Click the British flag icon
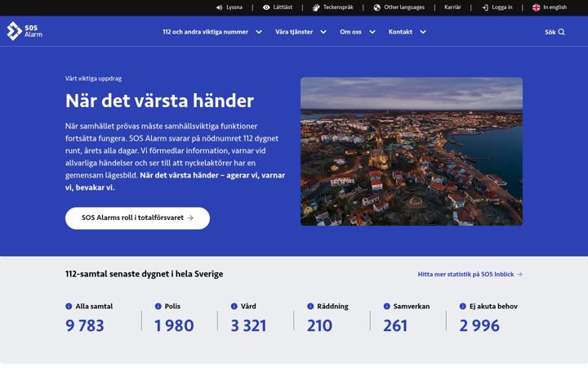 537,7
